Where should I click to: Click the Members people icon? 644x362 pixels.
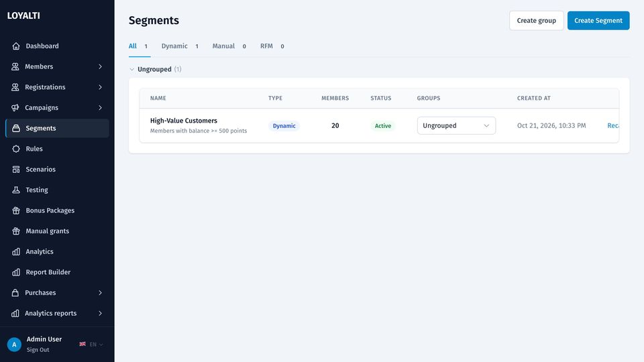15,66
